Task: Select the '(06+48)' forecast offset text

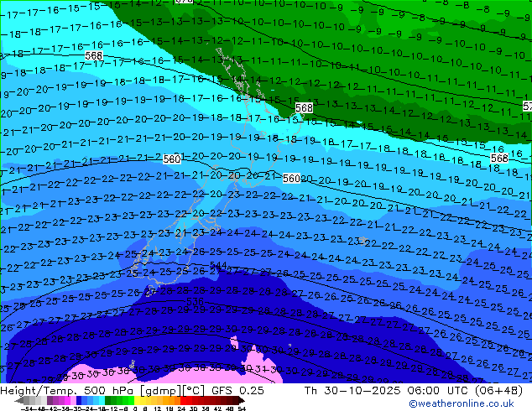Action: [499, 391]
